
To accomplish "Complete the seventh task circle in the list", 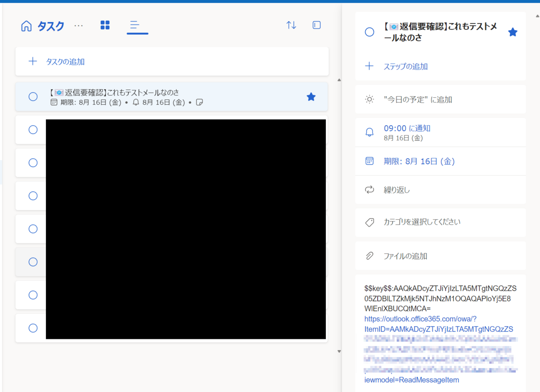I will (x=33, y=295).
